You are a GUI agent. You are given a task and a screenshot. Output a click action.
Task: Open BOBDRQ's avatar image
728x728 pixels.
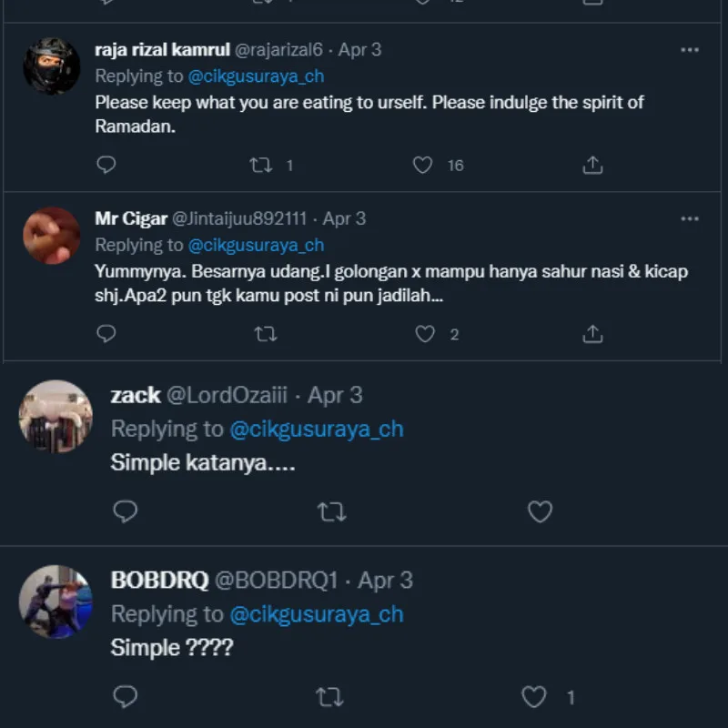pyautogui.click(x=56, y=602)
